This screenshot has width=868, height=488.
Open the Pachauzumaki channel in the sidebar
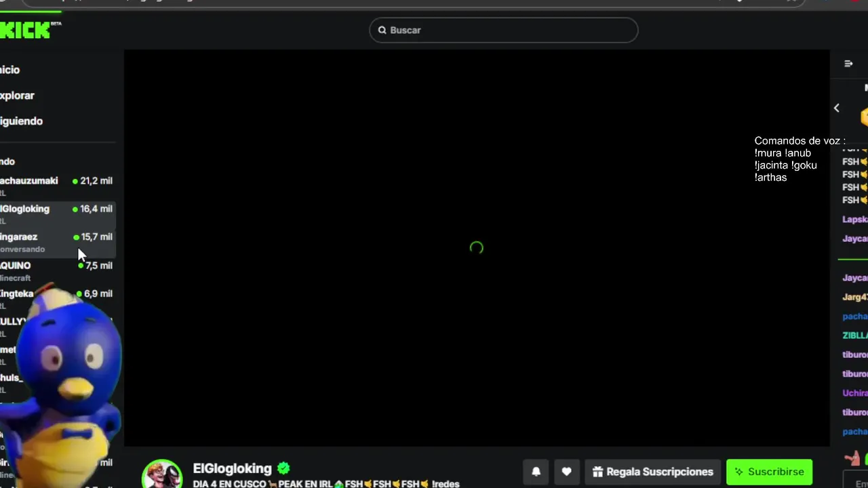coord(57,186)
